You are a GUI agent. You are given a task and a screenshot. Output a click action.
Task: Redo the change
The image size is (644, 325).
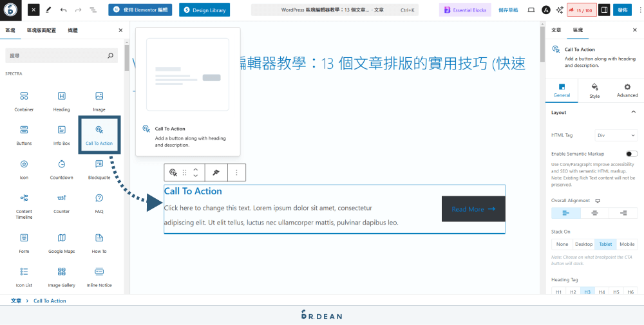(x=78, y=10)
